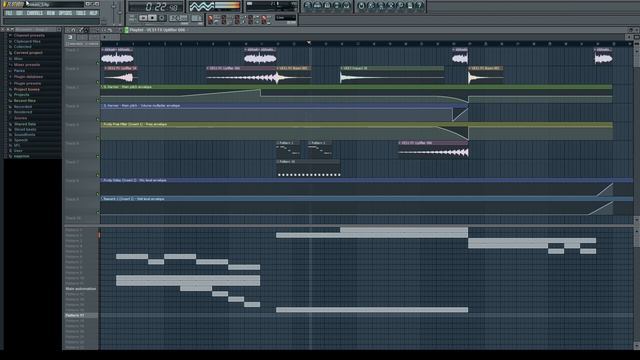Image resolution: width=640 pixels, height=360 pixels.
Task: Open the TOOLS menu
Action: pos(81,13)
